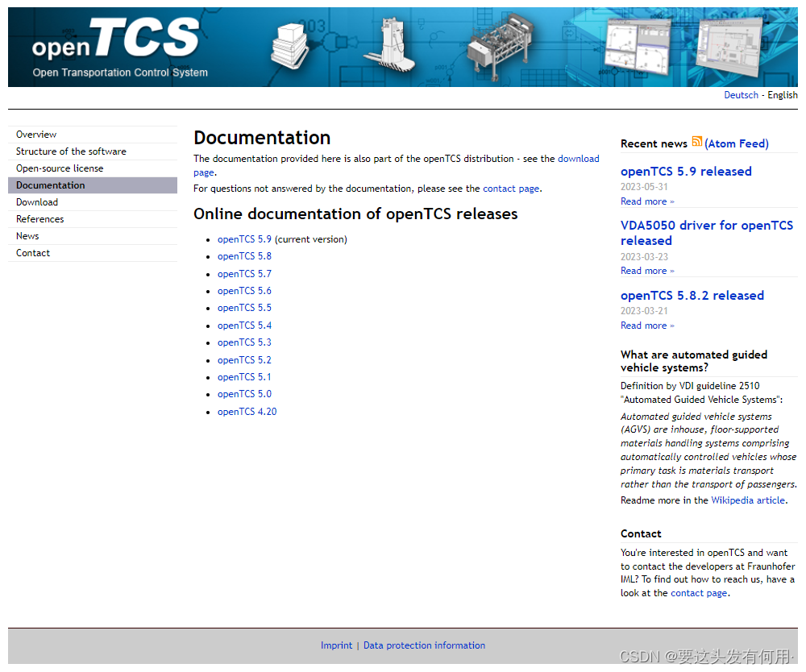The image size is (806, 672).
Task: Click the Documentation page heading
Action: click(262, 138)
